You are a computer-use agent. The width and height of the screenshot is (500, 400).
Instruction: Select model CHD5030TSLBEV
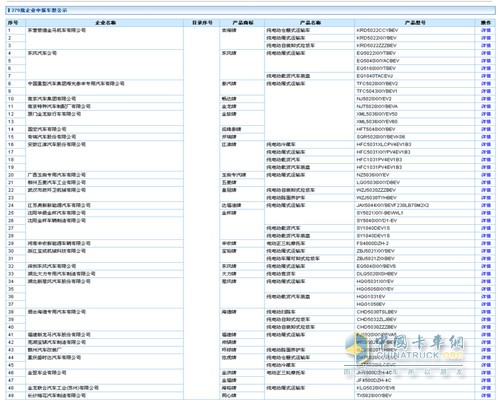coord(377,312)
